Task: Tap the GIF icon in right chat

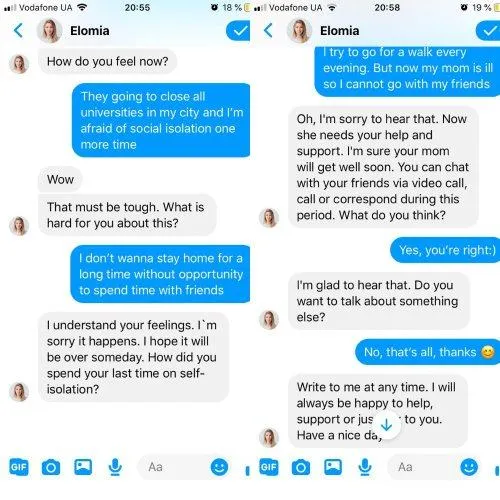Action: coord(269,467)
